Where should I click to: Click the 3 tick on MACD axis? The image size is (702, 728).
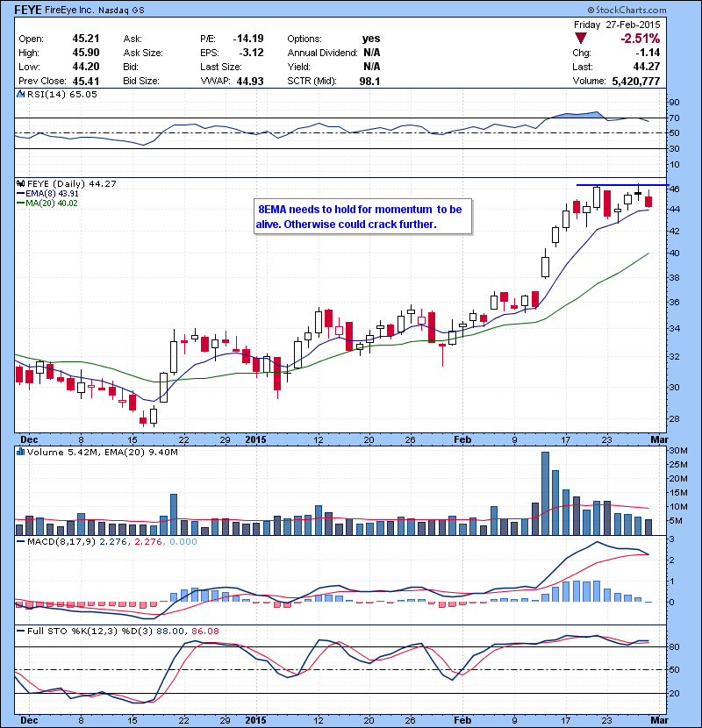[671, 539]
